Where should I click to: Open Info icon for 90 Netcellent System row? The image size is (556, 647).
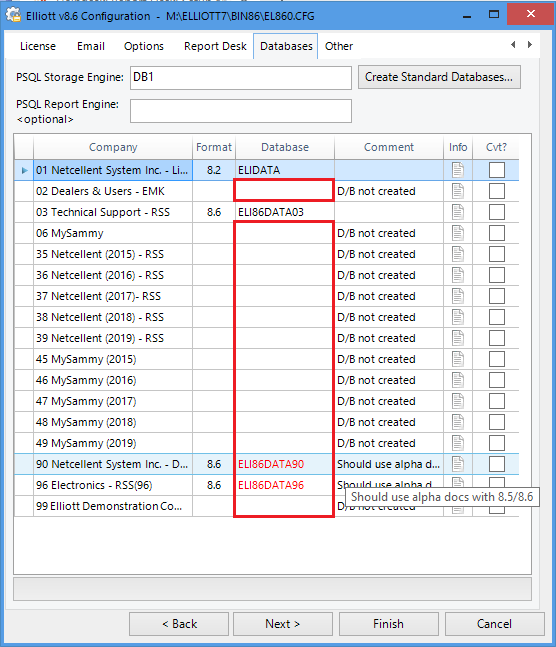[x=458, y=464]
